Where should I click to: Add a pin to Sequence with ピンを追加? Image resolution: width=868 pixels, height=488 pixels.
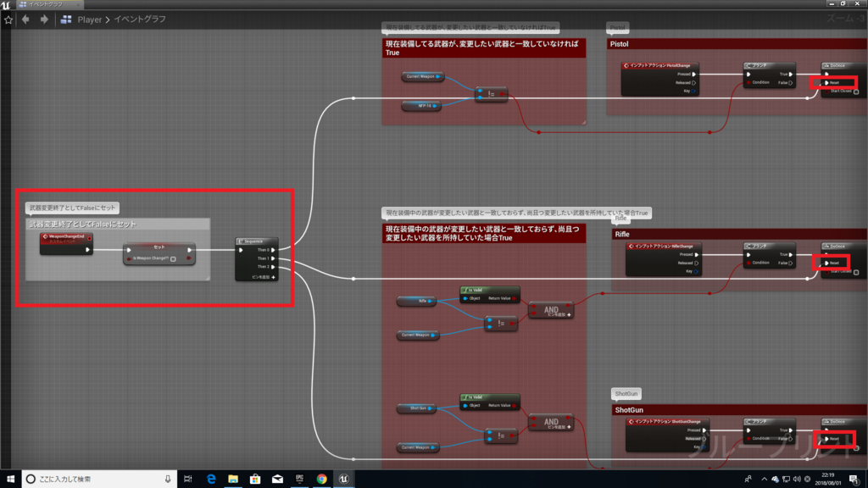coord(264,277)
